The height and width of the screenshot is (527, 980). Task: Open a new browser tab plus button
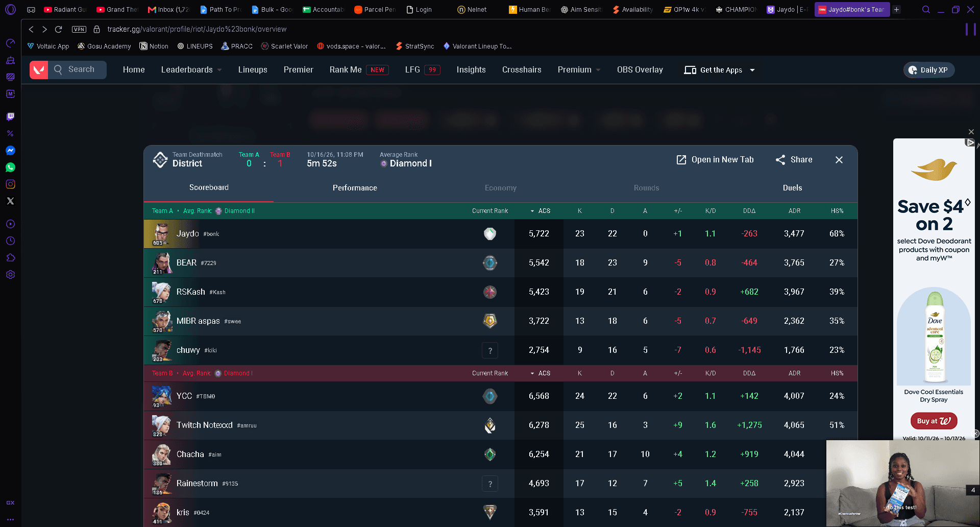pyautogui.click(x=897, y=9)
